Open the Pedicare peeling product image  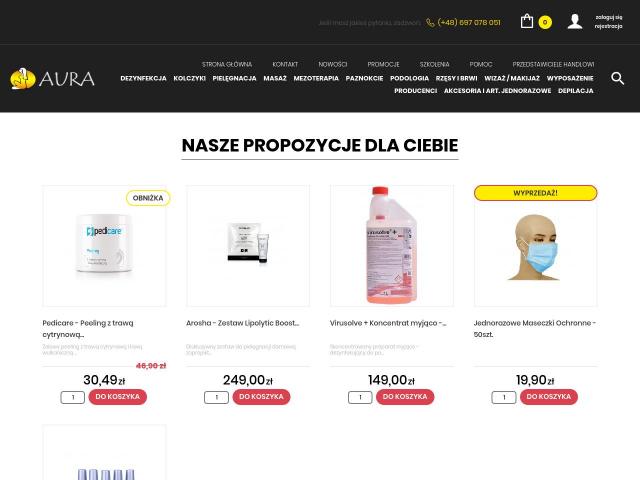[104, 246]
